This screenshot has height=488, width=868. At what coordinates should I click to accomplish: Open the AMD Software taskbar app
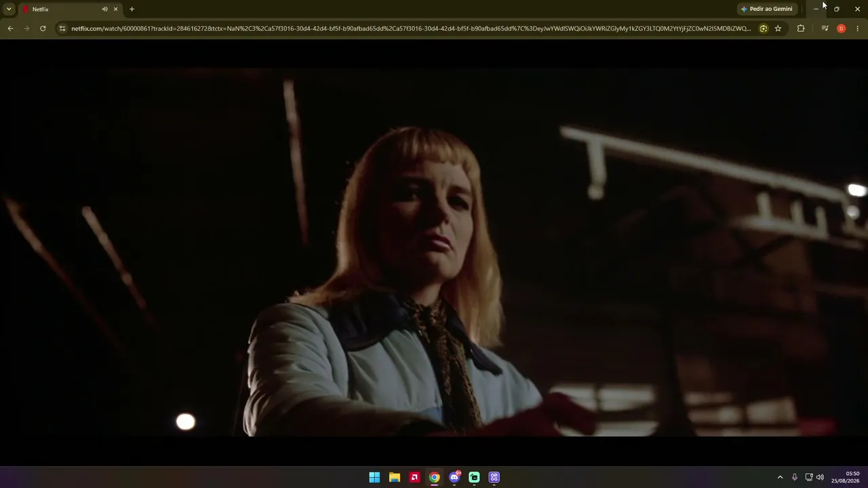[x=414, y=477]
